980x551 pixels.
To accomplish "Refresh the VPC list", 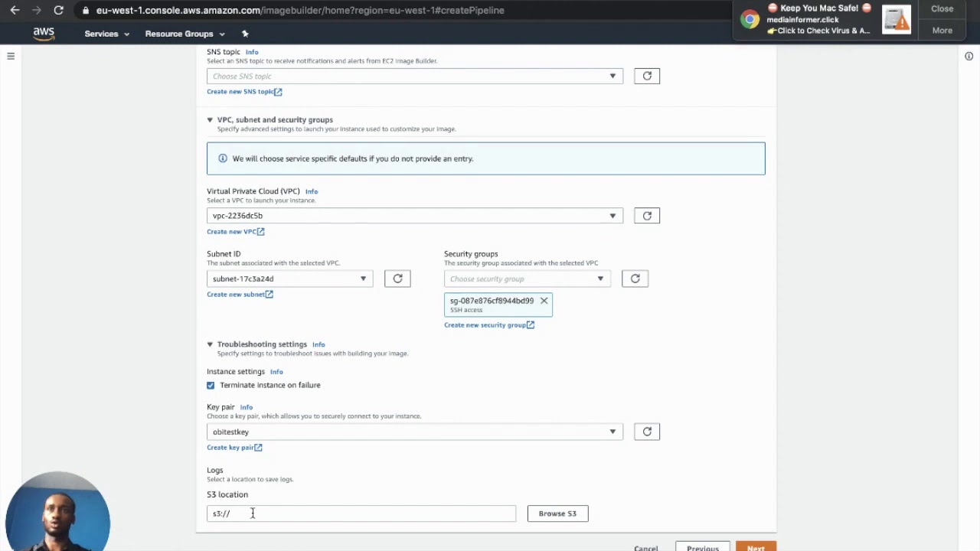I will coord(647,216).
